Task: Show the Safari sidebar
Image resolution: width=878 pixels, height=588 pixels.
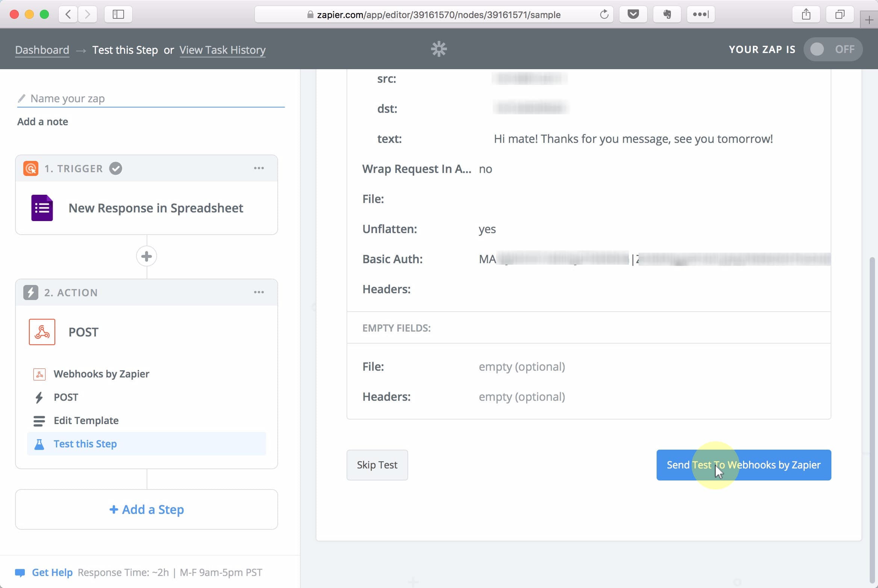Action: 118,14
